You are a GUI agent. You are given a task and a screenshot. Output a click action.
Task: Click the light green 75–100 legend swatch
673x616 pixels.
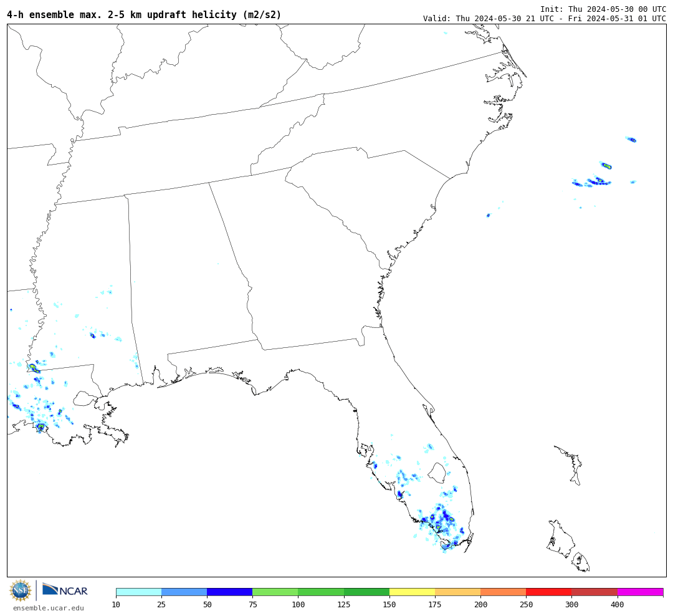point(275,592)
